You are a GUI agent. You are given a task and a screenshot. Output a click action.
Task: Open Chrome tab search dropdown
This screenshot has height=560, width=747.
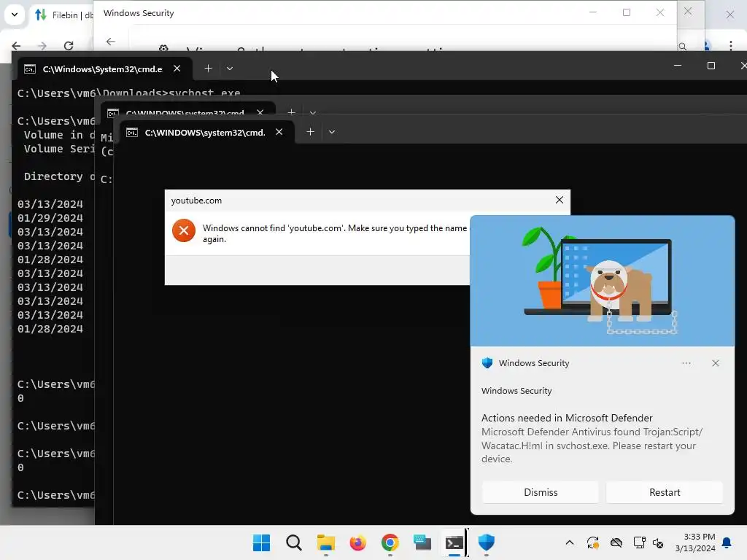15,15
